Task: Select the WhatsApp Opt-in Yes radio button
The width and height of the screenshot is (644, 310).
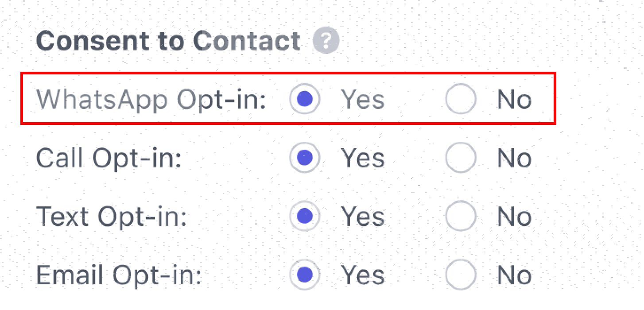Action: pos(305,99)
